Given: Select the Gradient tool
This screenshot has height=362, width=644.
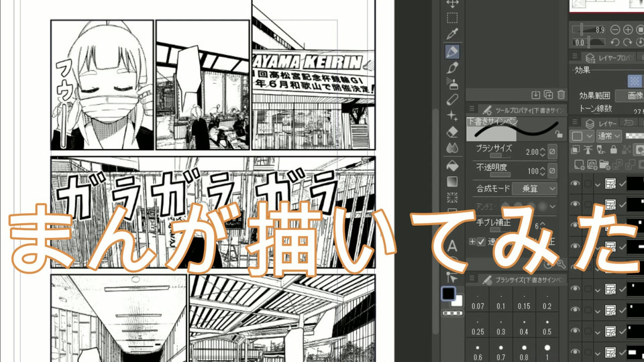Looking at the screenshot, I should click(452, 182).
